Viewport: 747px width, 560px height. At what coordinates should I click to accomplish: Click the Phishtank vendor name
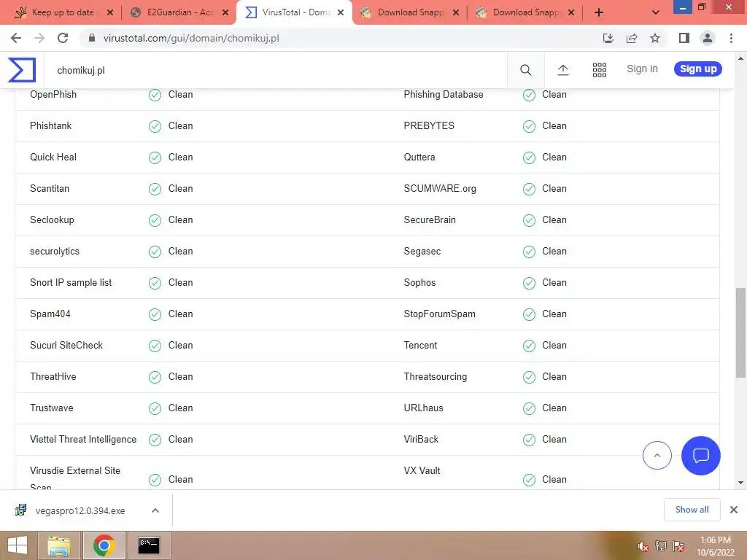[50, 125]
